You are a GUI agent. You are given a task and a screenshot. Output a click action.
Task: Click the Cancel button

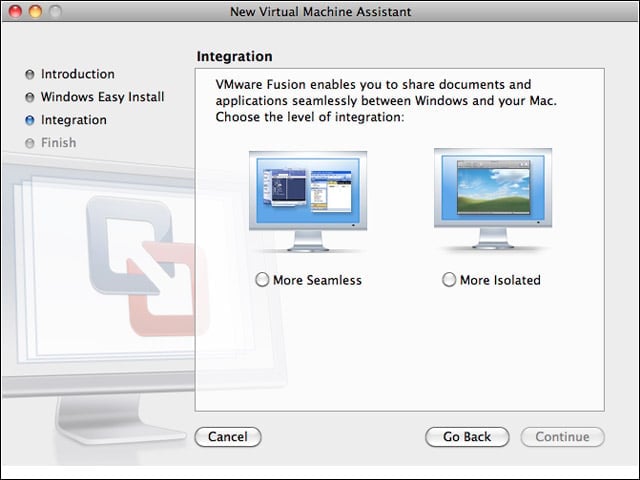point(228,437)
